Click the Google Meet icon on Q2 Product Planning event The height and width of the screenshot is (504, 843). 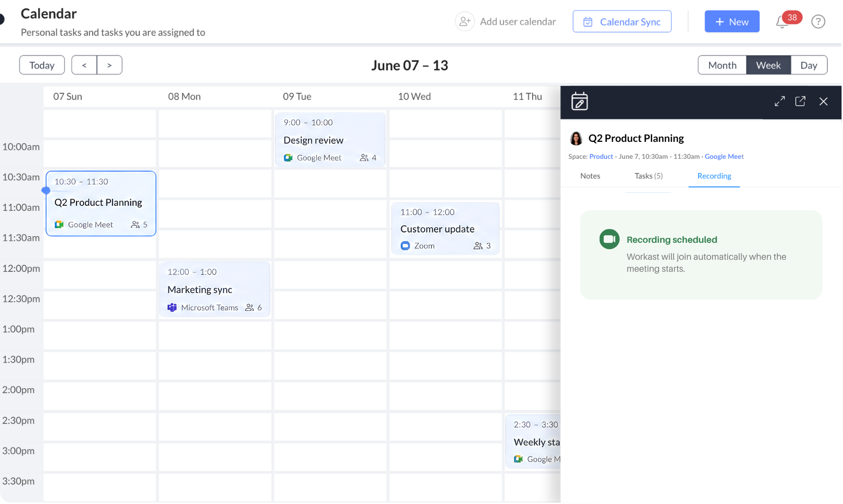(x=59, y=224)
